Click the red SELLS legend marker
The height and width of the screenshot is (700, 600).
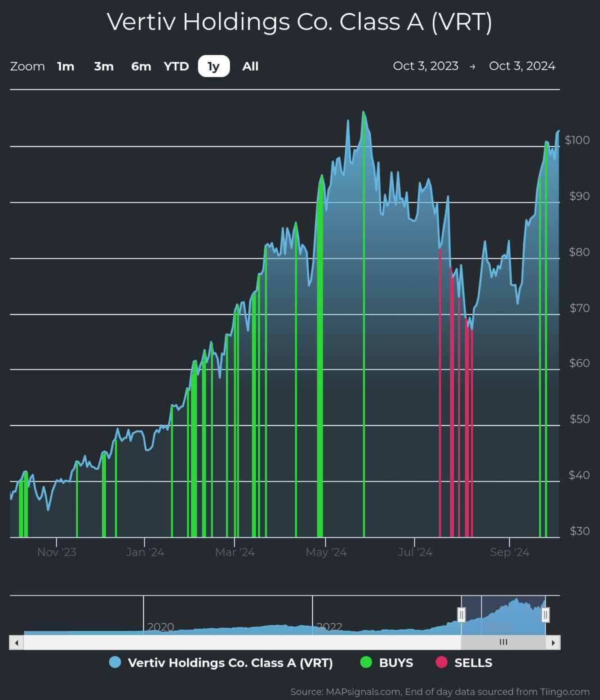(x=442, y=663)
